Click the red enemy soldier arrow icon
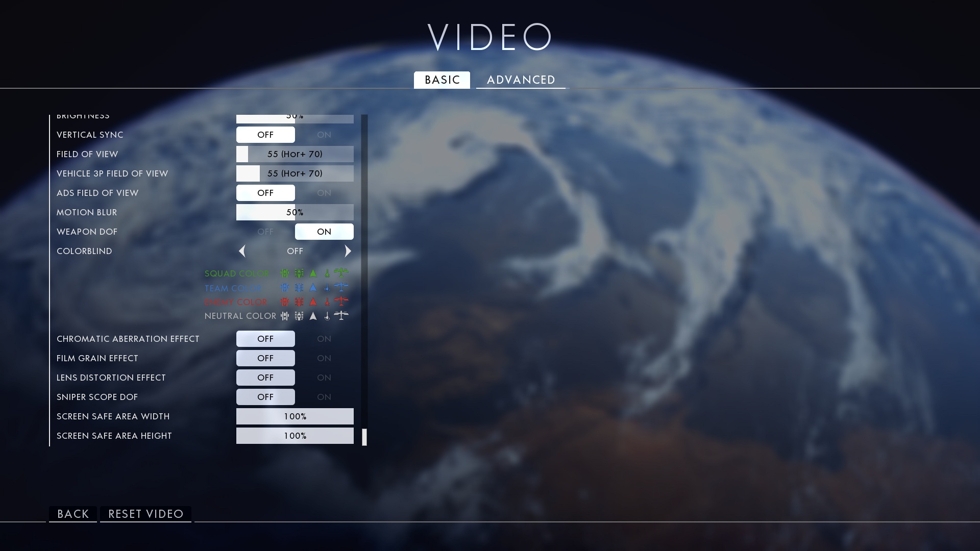The height and width of the screenshot is (551, 980). click(x=313, y=302)
